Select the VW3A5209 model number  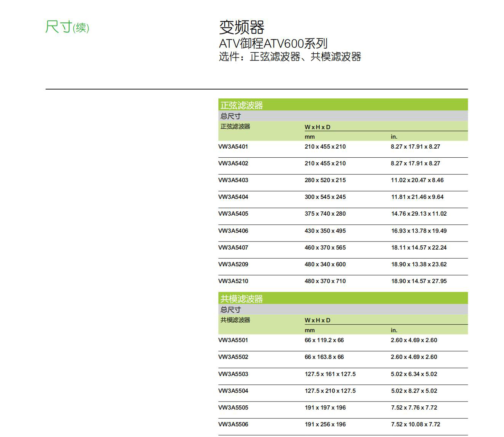click(x=233, y=264)
